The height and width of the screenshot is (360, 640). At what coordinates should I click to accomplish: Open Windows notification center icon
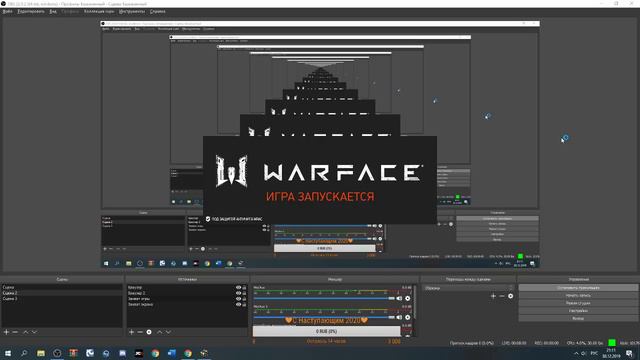(x=629, y=353)
